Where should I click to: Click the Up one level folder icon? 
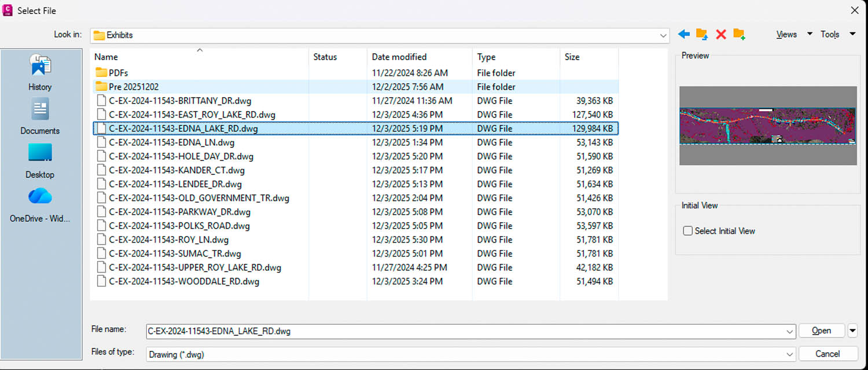click(x=702, y=35)
